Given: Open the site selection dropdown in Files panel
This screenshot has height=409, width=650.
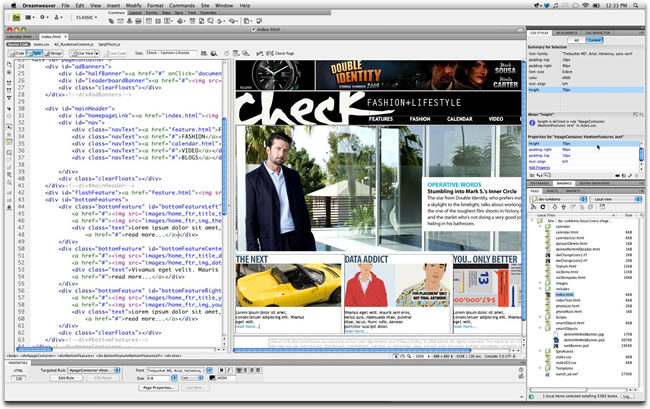Looking at the screenshot, I should pyautogui.click(x=559, y=199).
